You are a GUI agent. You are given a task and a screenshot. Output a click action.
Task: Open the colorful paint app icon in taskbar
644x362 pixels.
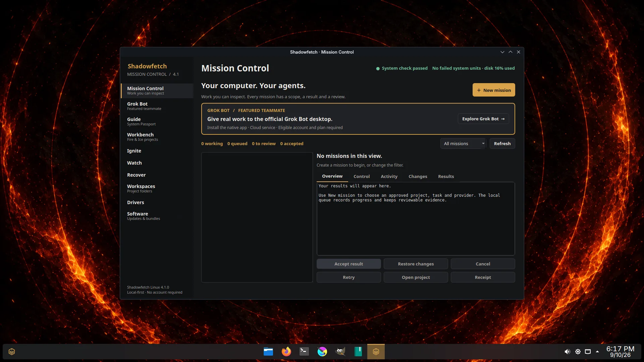tap(322, 352)
